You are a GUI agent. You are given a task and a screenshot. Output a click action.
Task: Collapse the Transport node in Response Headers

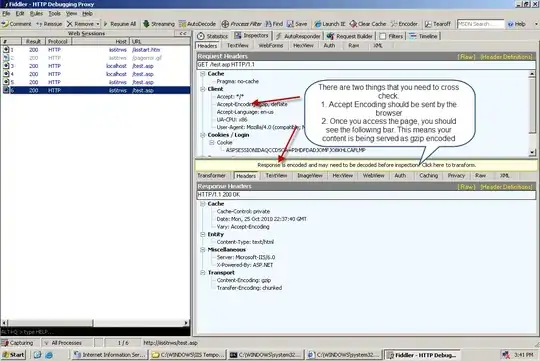tap(203, 272)
